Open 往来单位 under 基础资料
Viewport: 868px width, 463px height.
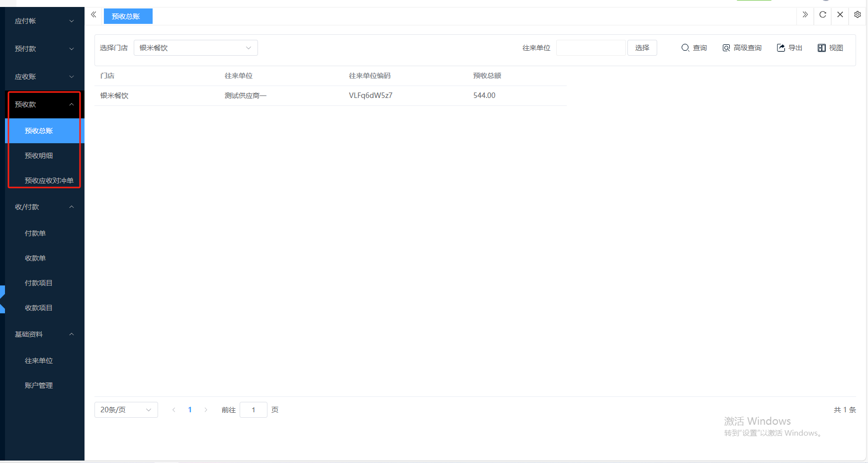[45, 361]
